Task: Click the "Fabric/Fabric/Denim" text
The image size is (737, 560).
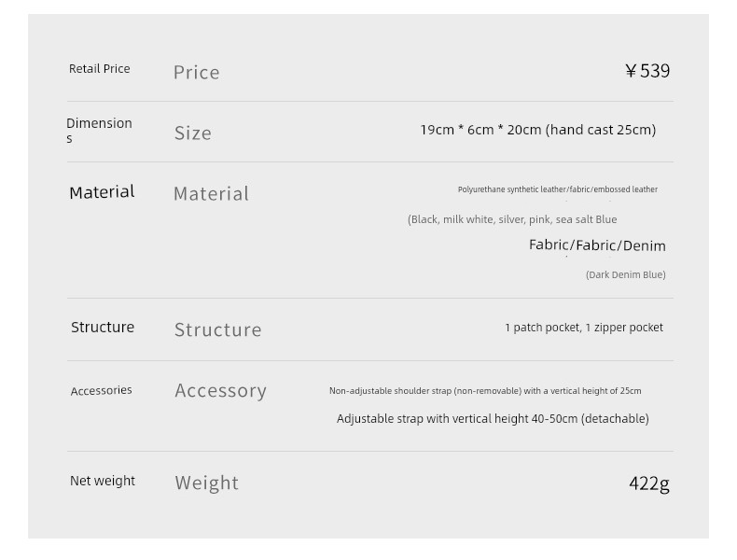Action: 597,245
